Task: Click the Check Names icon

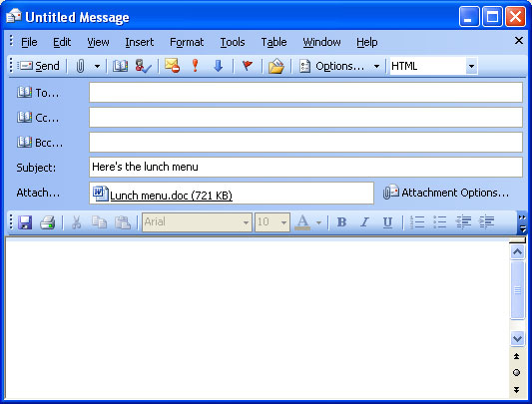Action: [143, 66]
